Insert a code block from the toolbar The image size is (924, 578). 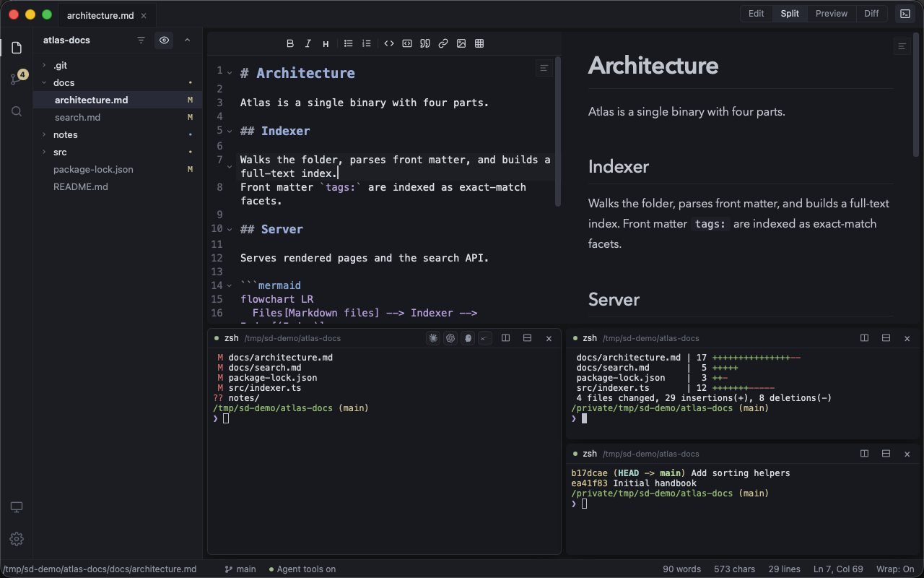407,43
